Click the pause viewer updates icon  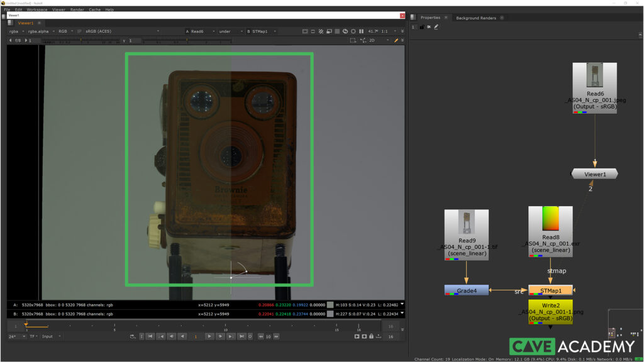(361, 31)
